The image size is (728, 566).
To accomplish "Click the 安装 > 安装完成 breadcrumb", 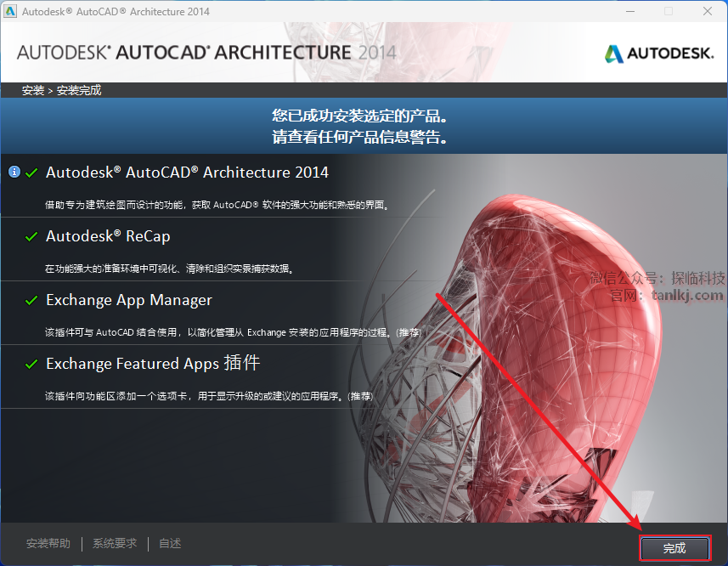I will pos(61,90).
